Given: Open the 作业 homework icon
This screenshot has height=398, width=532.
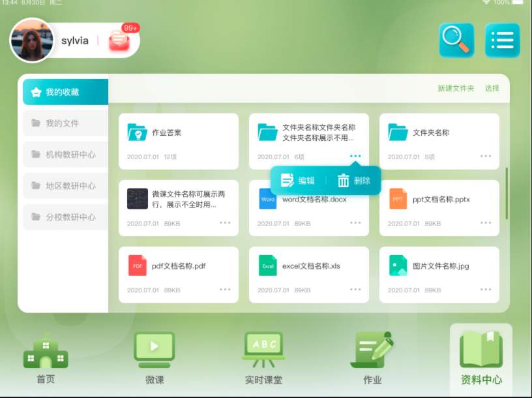Looking at the screenshot, I should [x=373, y=349].
